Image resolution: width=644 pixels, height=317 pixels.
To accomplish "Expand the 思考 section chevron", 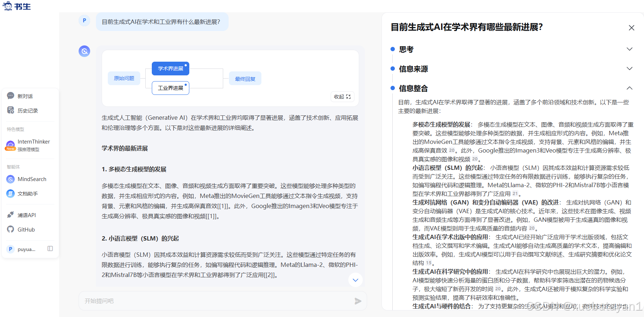I will coord(630,49).
